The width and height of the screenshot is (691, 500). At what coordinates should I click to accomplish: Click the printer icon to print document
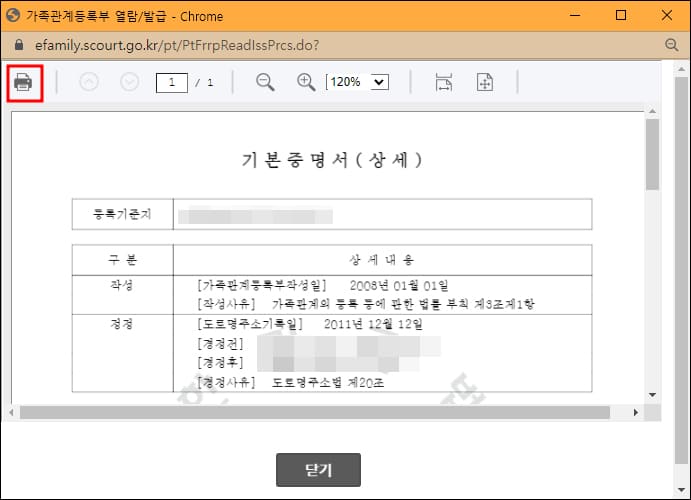point(23,82)
